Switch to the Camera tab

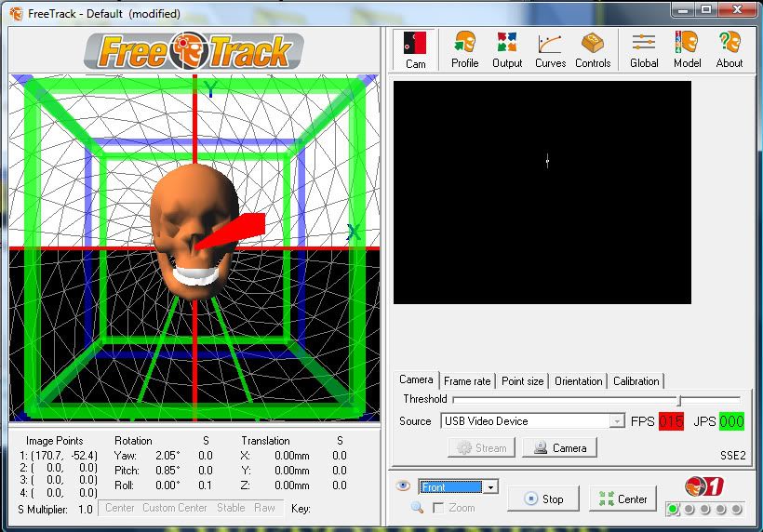[x=416, y=379]
